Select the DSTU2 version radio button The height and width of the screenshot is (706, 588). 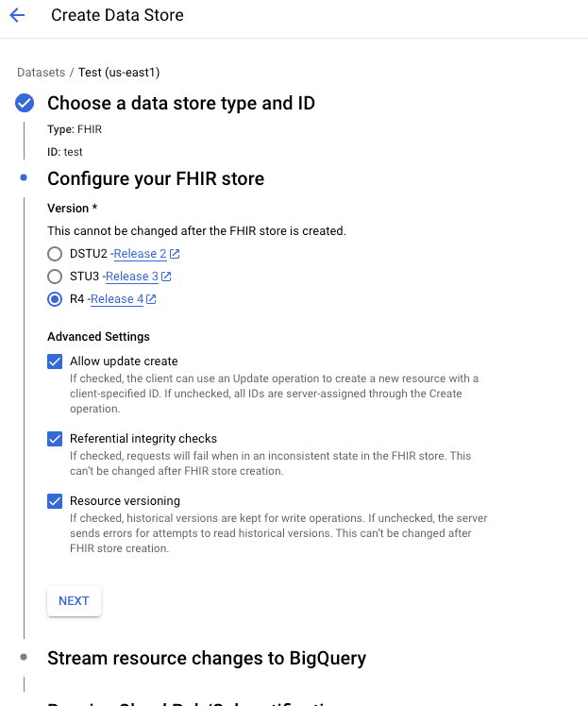(x=55, y=254)
